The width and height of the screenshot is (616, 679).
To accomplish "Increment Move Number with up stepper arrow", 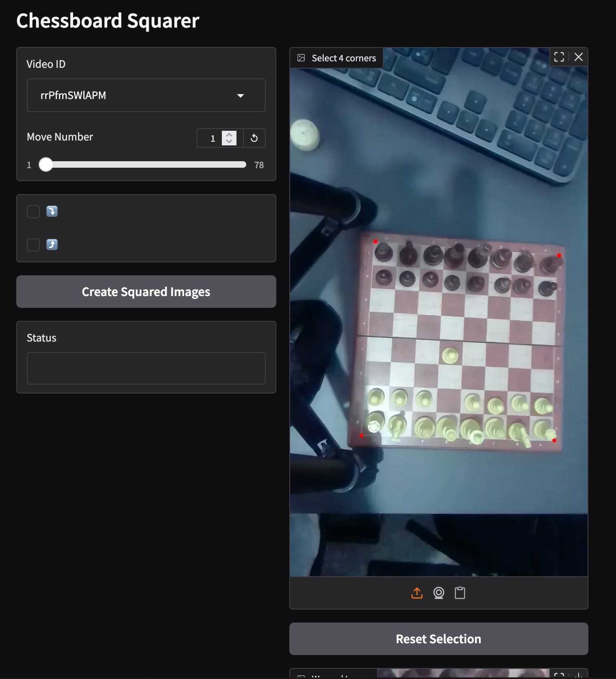I will (229, 135).
